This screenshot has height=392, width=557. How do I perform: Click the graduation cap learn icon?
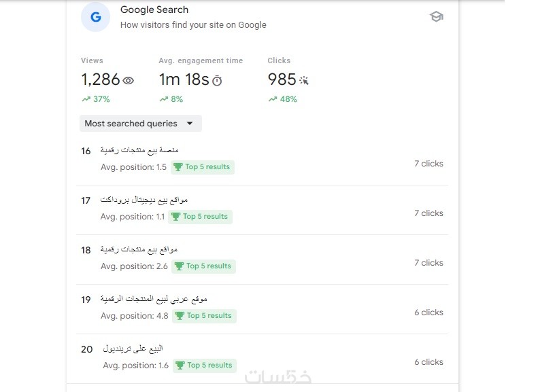[x=436, y=16]
